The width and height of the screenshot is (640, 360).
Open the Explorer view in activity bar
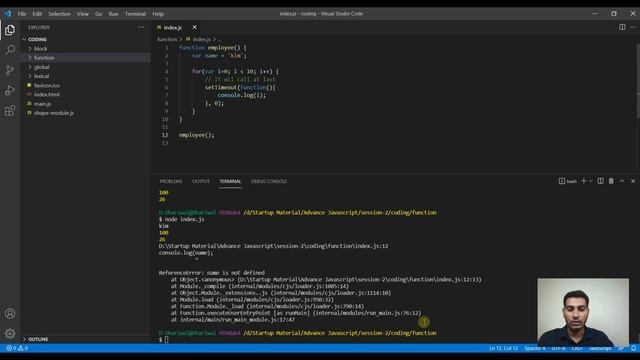[10, 30]
